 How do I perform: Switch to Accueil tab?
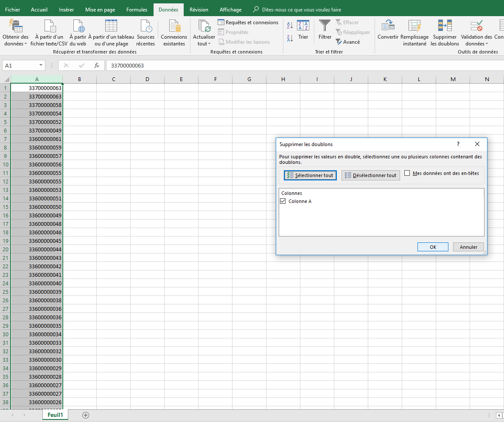point(39,10)
